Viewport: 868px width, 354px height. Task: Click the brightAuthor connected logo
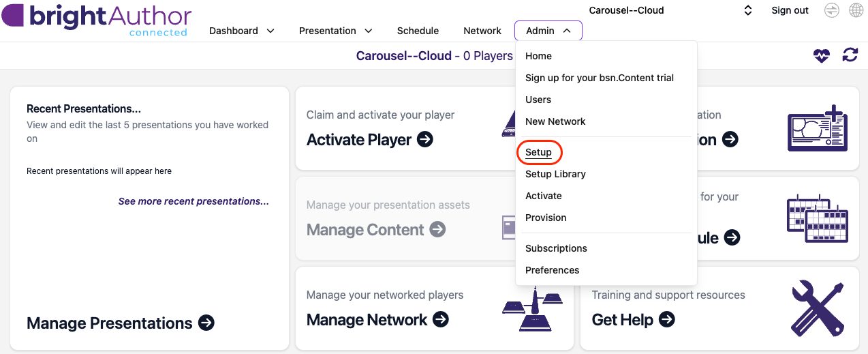point(96,20)
